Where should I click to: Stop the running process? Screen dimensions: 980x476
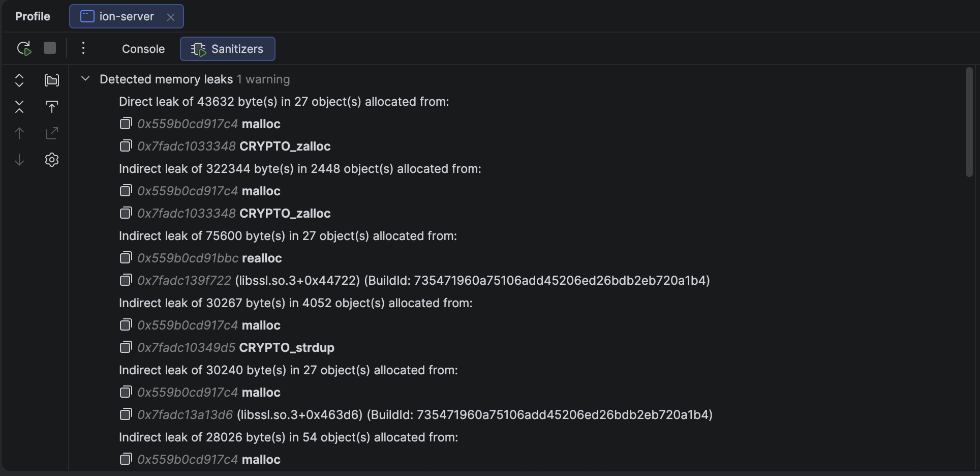(x=50, y=48)
